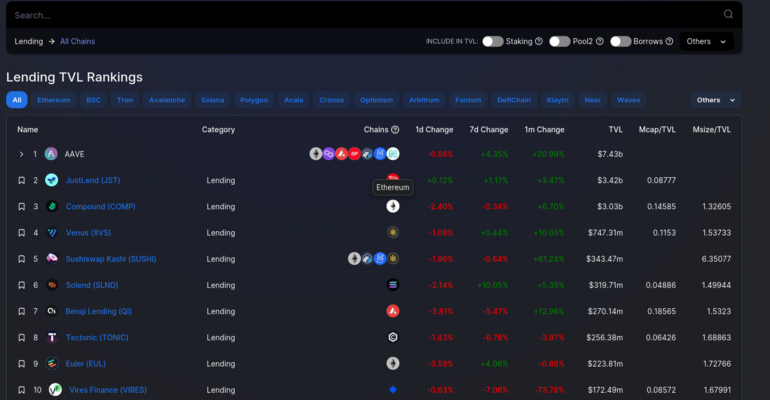Filter by Polygon chain
770x400 pixels.
pos(254,100)
